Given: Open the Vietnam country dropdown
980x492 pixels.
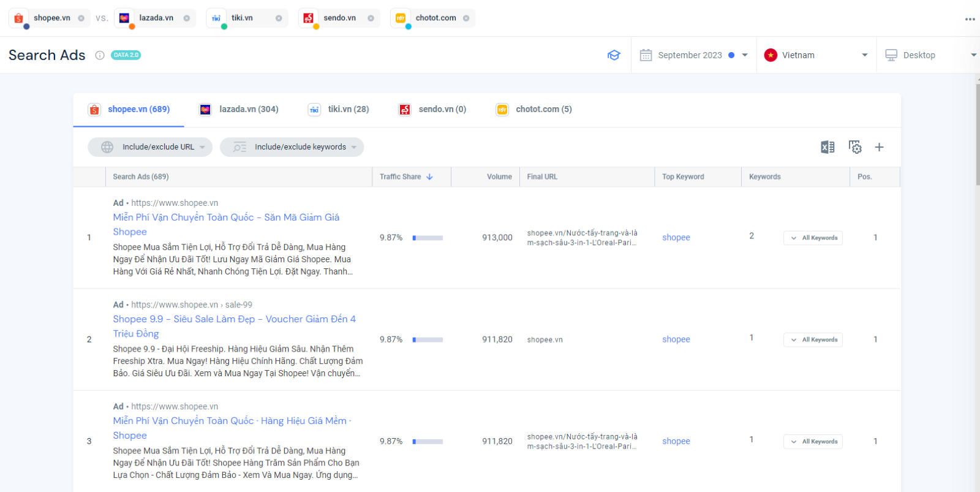Looking at the screenshot, I should coord(816,55).
